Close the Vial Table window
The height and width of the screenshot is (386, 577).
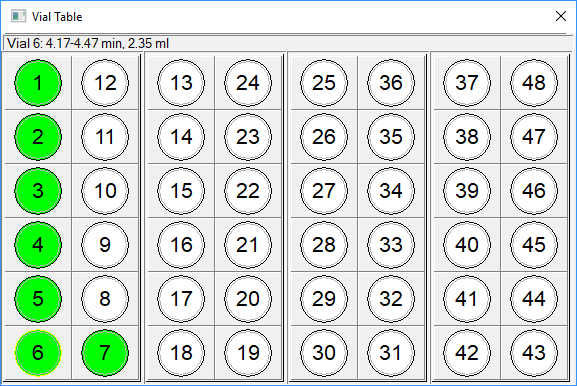[561, 16]
